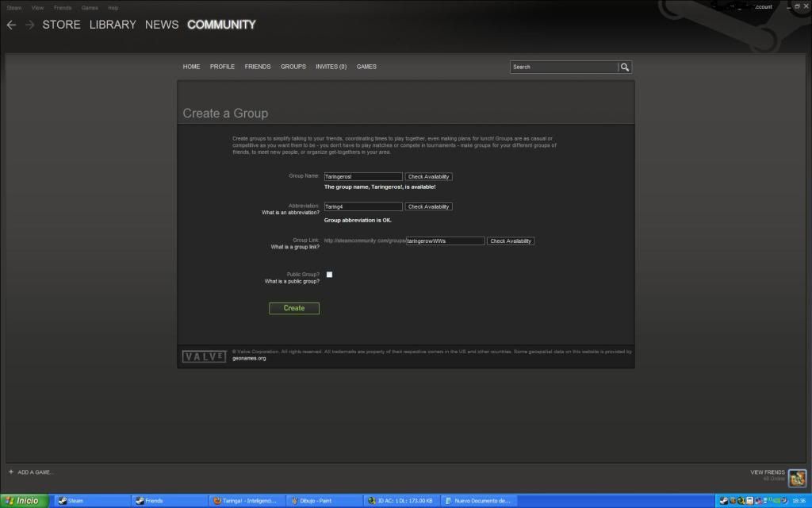Click the green Create button
Screen dimensions: 812x508
point(294,309)
